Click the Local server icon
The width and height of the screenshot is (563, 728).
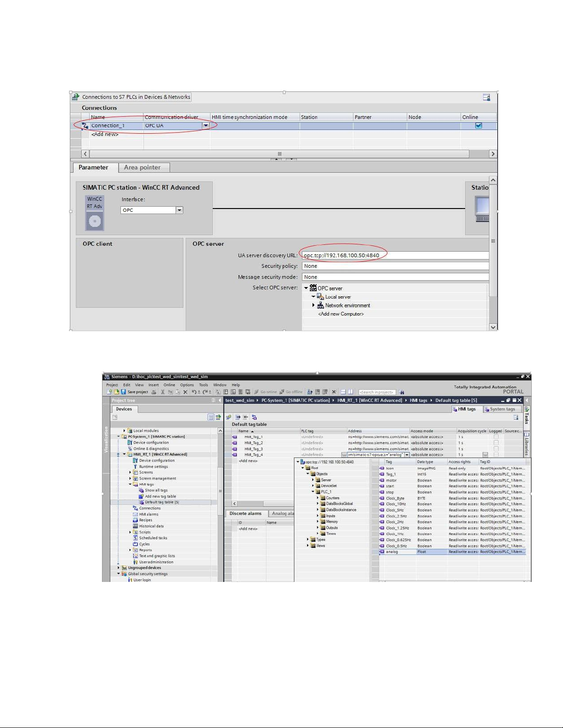(320, 297)
